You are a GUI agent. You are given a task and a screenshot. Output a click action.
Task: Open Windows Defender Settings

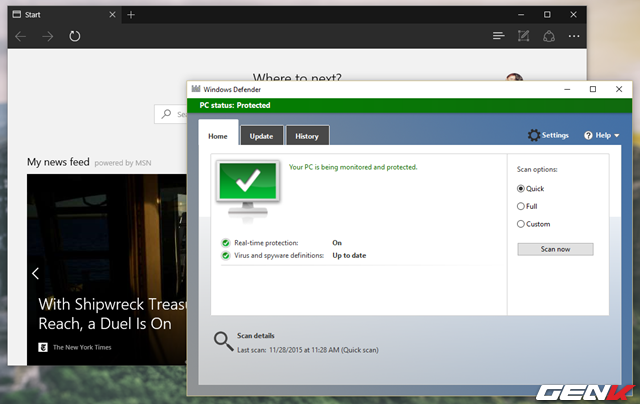coord(548,135)
